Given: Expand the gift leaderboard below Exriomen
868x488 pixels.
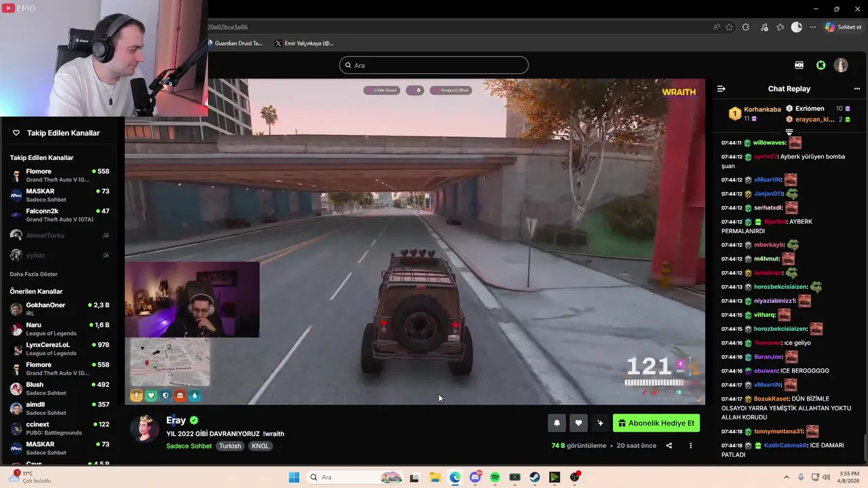Looking at the screenshot, I should tap(789, 131).
